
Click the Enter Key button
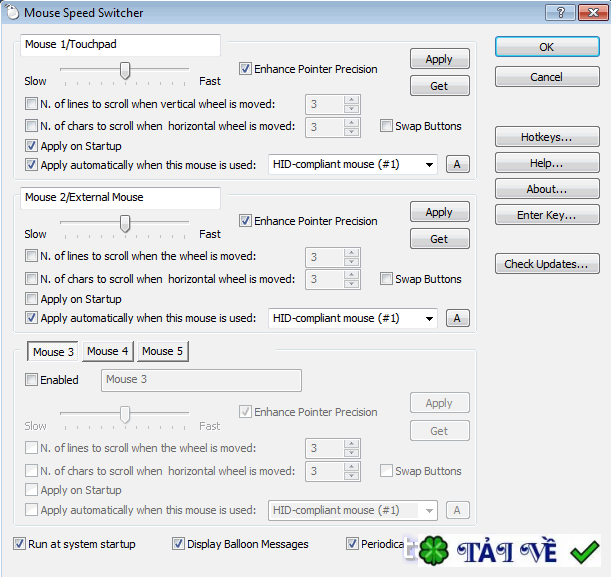547,215
